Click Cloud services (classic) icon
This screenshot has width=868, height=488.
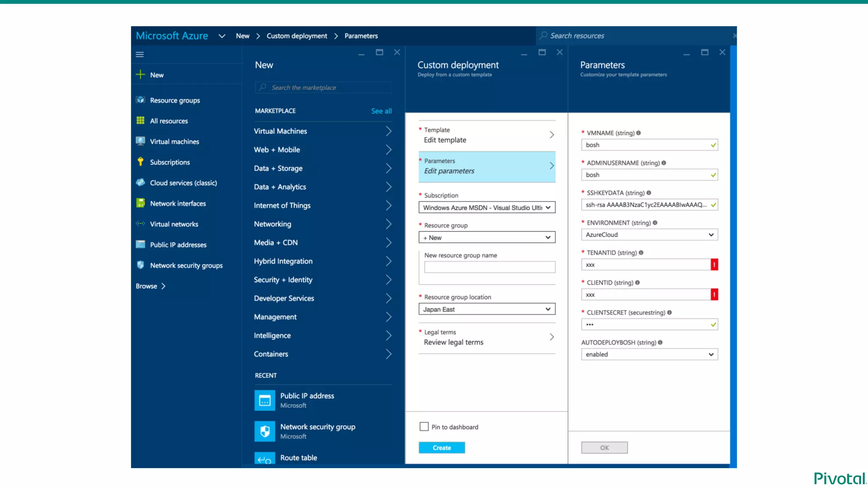click(x=140, y=183)
